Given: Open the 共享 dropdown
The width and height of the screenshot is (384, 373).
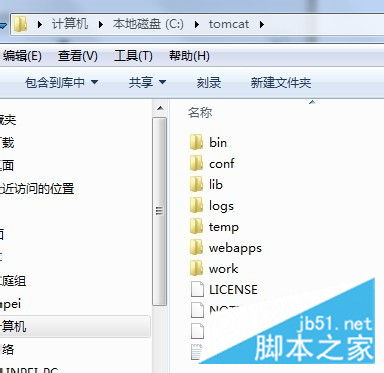Looking at the screenshot, I should pyautogui.click(x=147, y=82).
